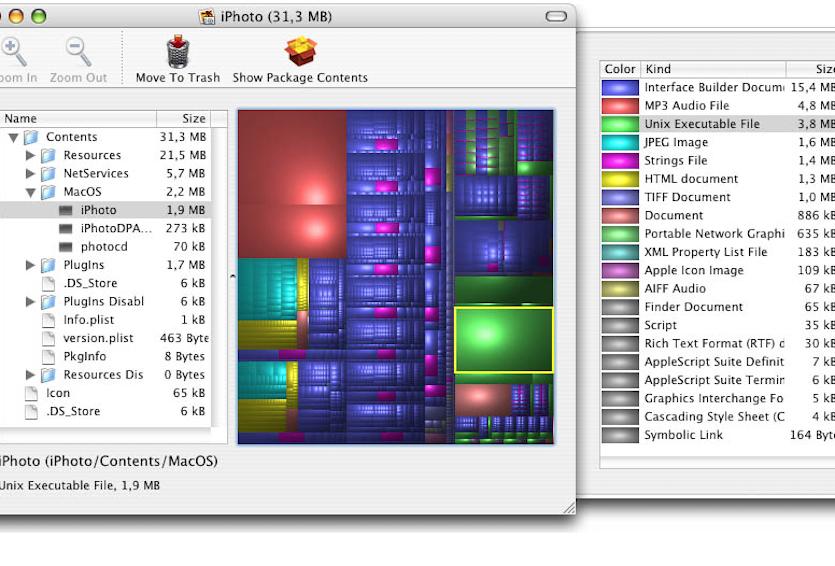Sort file list by Name column header

[x=78, y=118]
